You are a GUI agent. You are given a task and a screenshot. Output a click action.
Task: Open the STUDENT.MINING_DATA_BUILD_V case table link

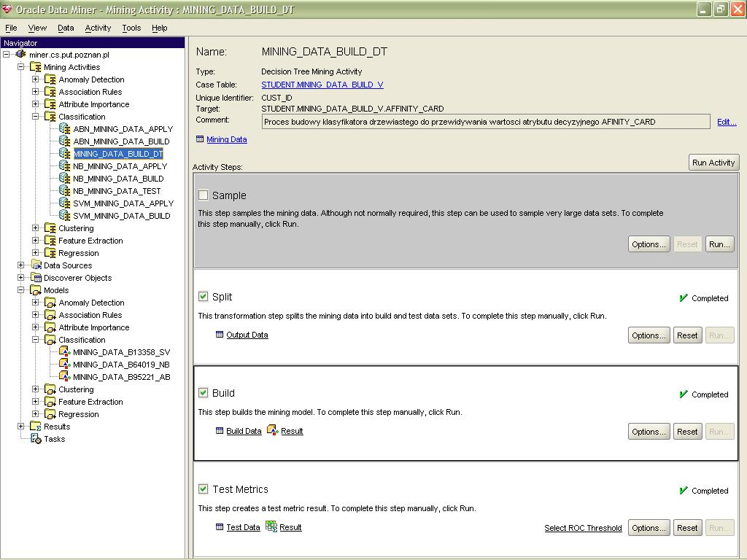322,85
